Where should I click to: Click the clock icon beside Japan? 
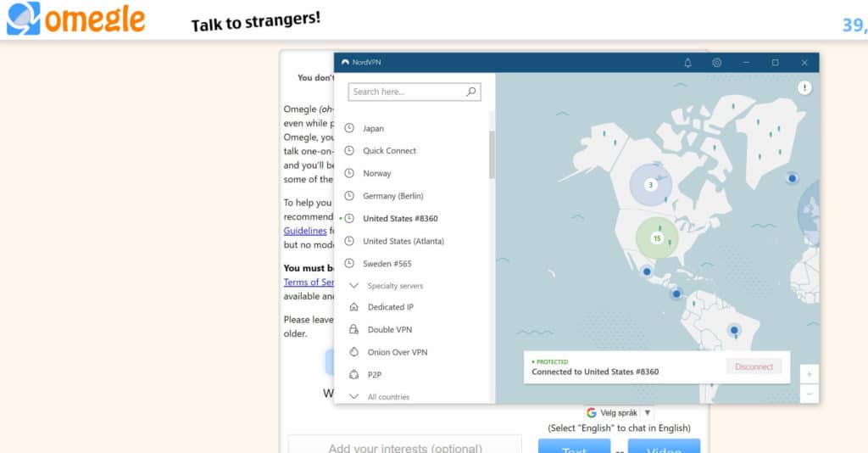click(349, 128)
